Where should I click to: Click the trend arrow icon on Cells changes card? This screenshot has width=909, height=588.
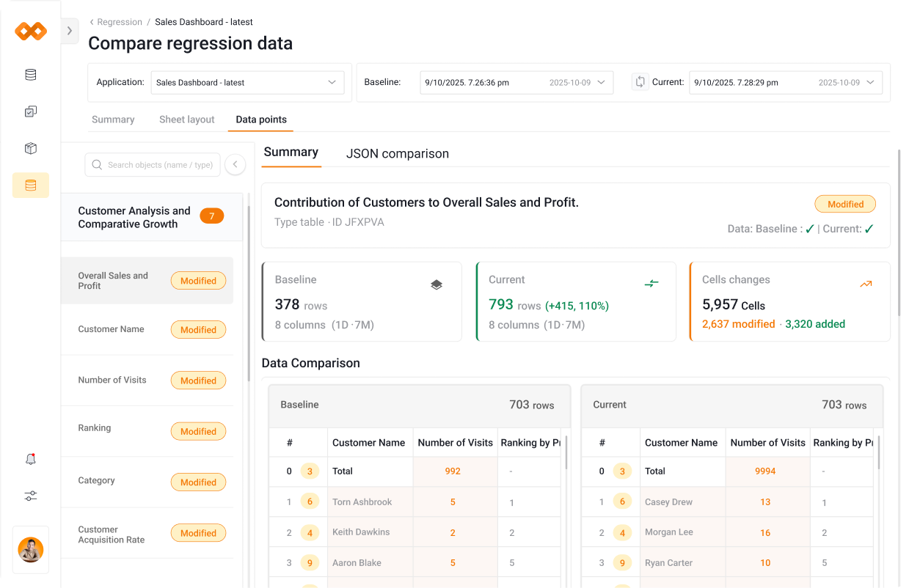click(865, 284)
